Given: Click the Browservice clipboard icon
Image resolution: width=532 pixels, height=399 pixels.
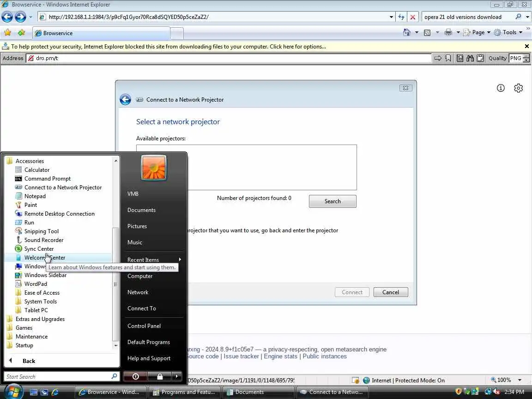Looking at the screenshot, I should pos(480,58).
